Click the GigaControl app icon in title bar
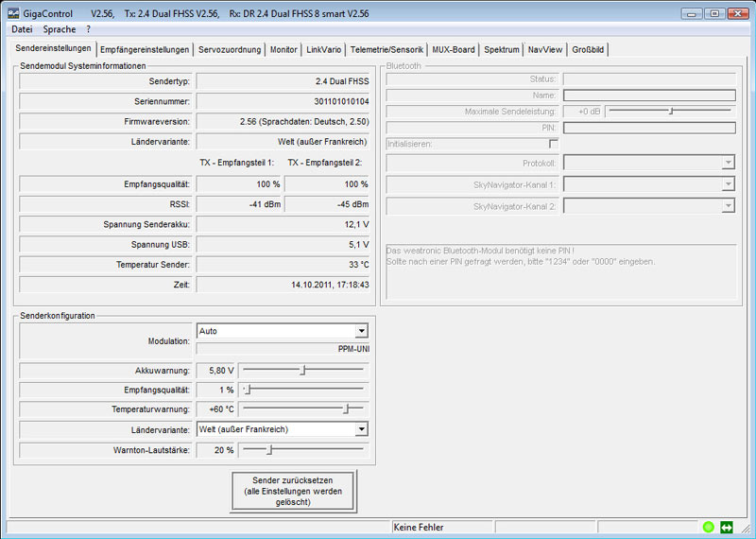 click(13, 13)
